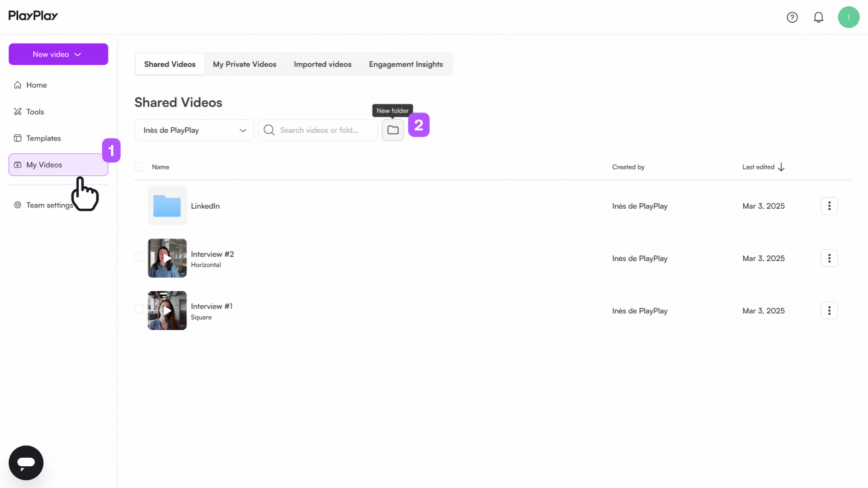The image size is (868, 488).
Task: Expand the New video dropdown button
Action: coord(58,54)
